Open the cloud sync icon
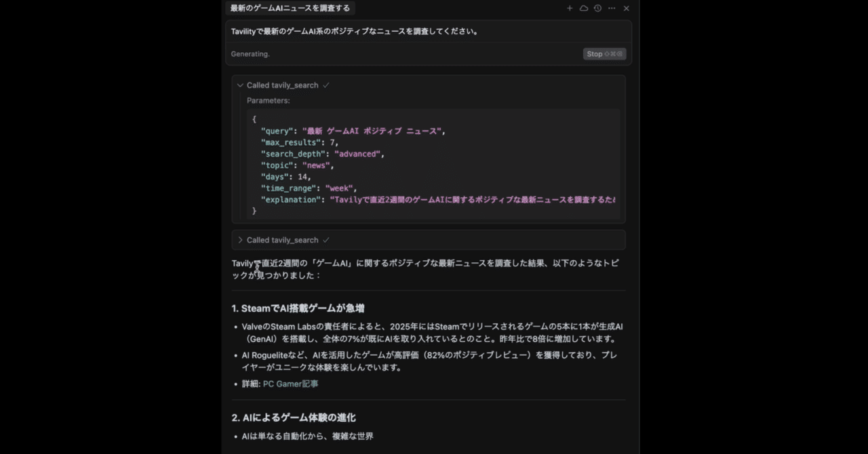This screenshot has height=454, width=868. pyautogui.click(x=584, y=8)
